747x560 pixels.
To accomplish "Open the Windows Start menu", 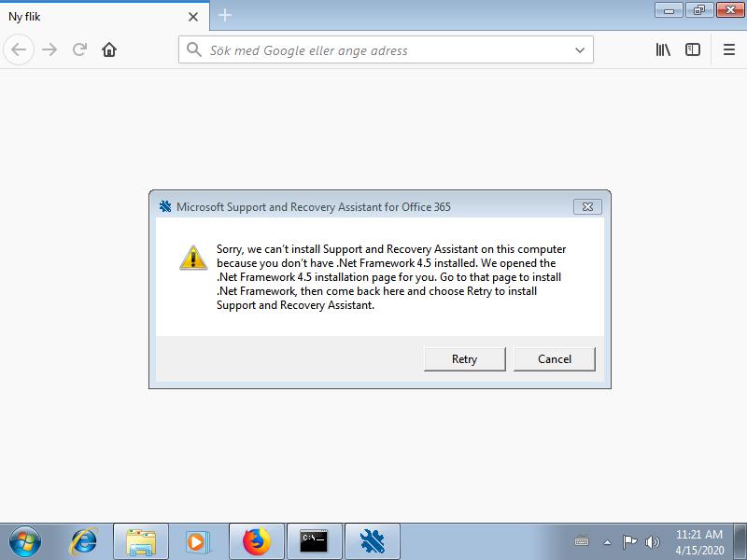I will coord(25,542).
